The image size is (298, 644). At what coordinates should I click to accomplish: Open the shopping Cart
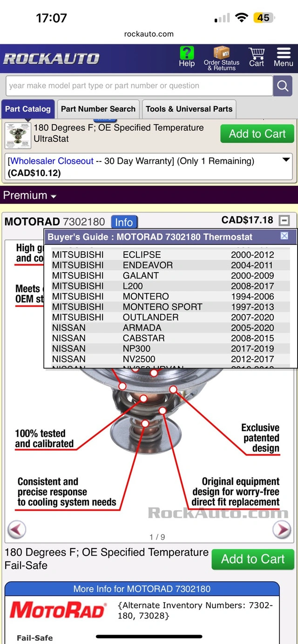(256, 57)
